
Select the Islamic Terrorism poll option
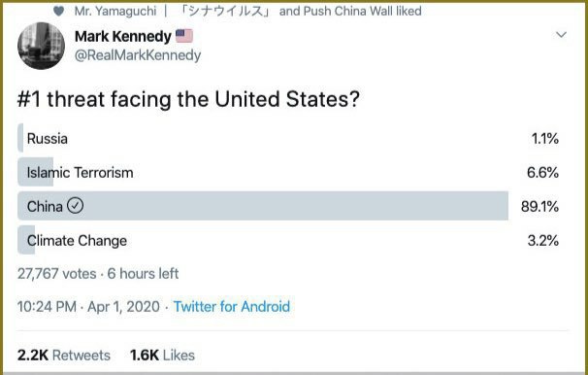(288, 172)
